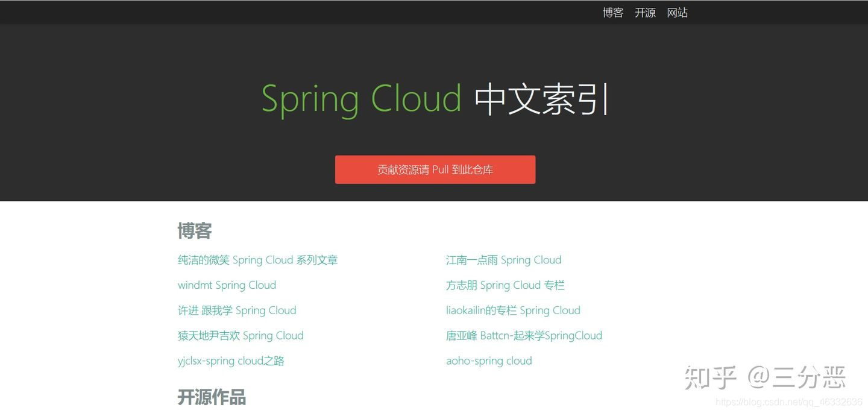Image resolution: width=868 pixels, height=413 pixels.
Task: Open the 网站 nav menu item
Action: (x=677, y=13)
